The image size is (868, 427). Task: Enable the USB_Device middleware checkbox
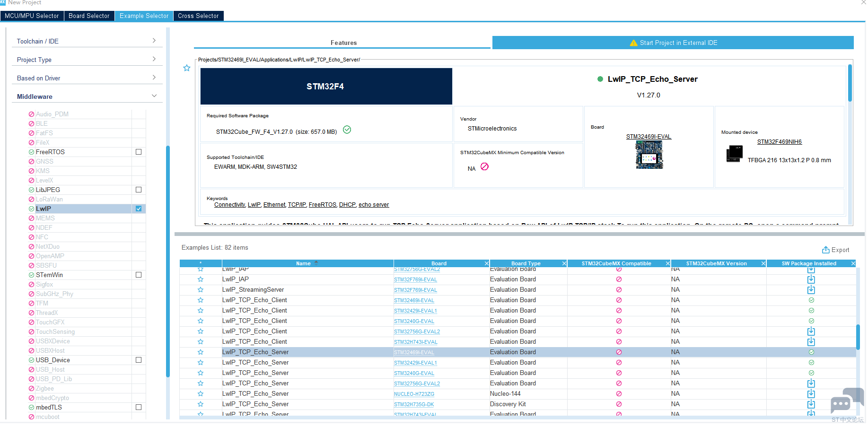coord(139,360)
